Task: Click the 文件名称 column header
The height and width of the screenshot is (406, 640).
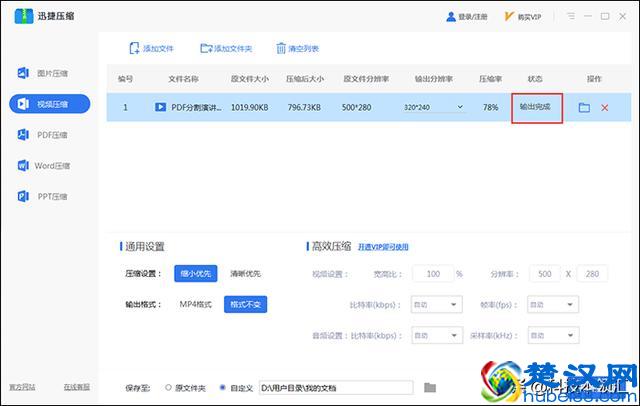Action: pos(183,79)
